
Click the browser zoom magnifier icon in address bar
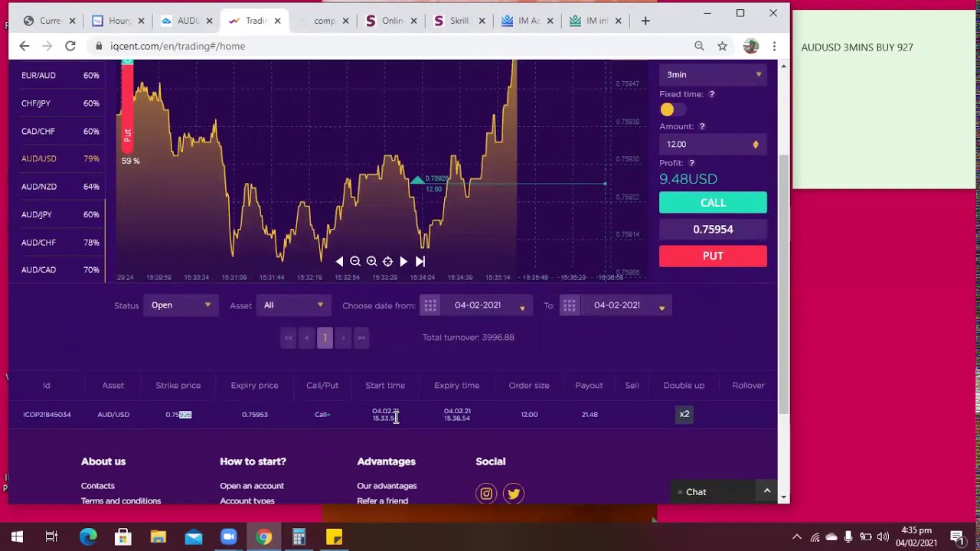(x=699, y=46)
